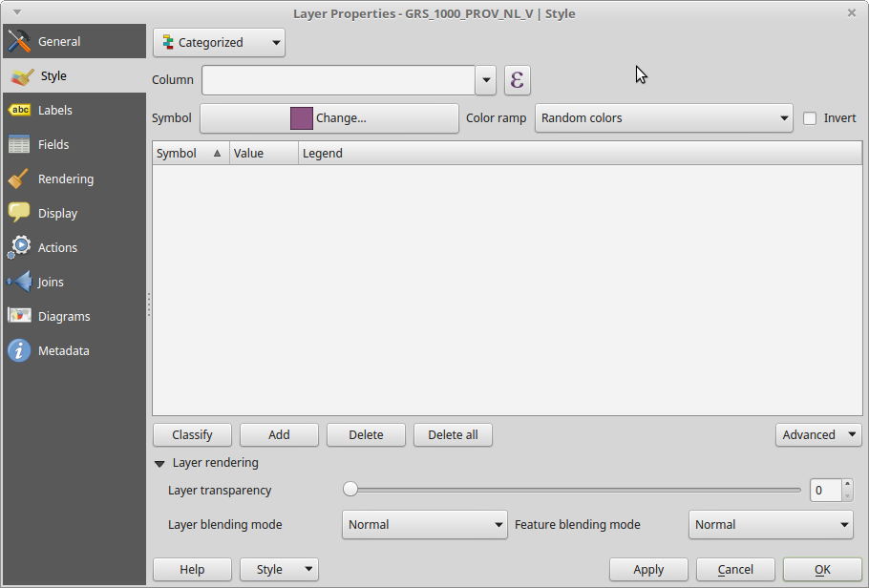This screenshot has height=588, width=869.
Task: Open the Metadata info icon
Action: (19, 351)
